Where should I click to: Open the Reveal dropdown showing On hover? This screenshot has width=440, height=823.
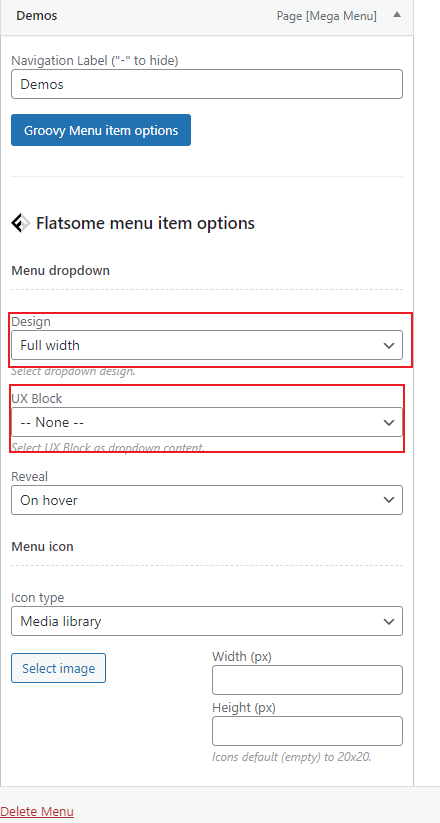coord(207,500)
